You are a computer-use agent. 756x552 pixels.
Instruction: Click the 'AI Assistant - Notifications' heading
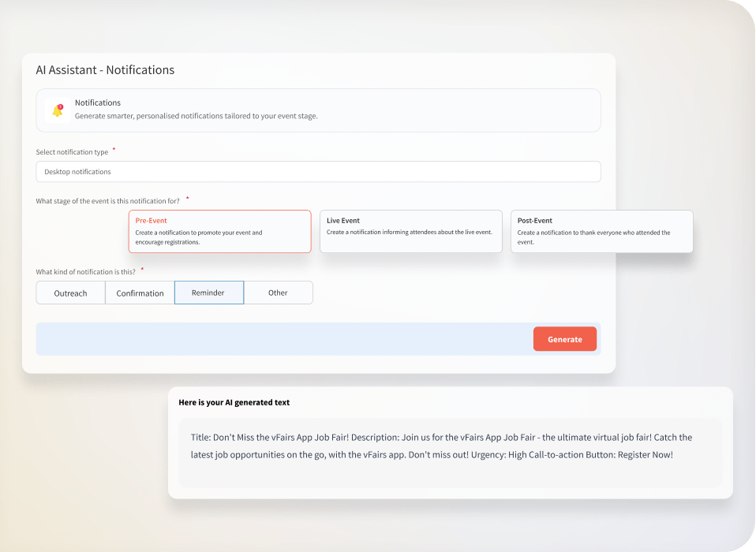(x=105, y=70)
